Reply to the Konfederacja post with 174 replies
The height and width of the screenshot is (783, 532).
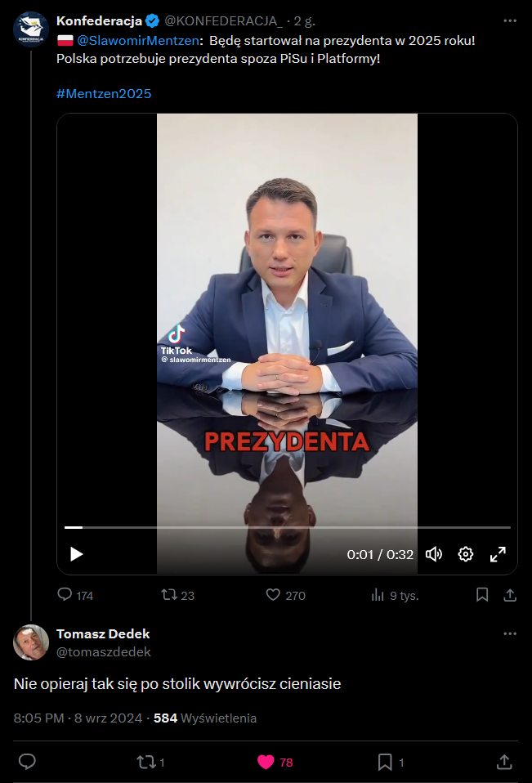pos(65,594)
